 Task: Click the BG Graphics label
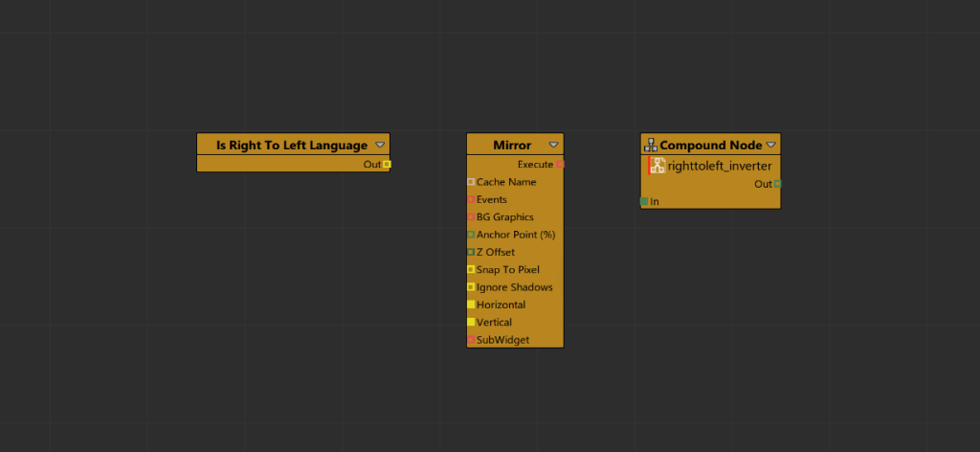tap(505, 217)
